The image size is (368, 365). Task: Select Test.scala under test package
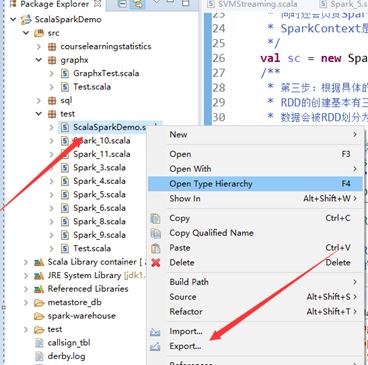click(x=92, y=249)
